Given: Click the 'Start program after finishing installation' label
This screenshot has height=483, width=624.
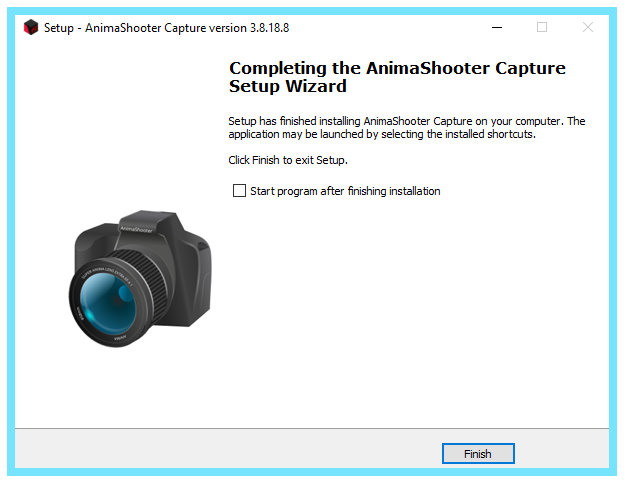Looking at the screenshot, I should point(345,191).
